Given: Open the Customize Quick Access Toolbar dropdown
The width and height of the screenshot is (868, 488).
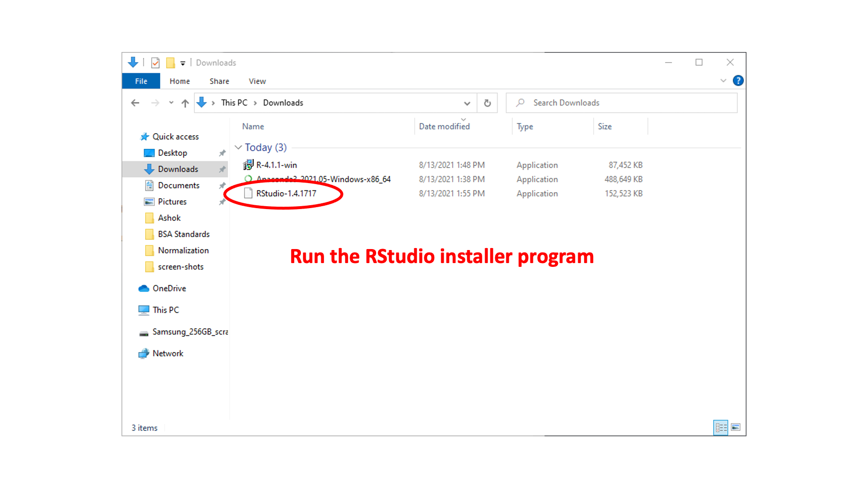Looking at the screenshot, I should 183,63.
